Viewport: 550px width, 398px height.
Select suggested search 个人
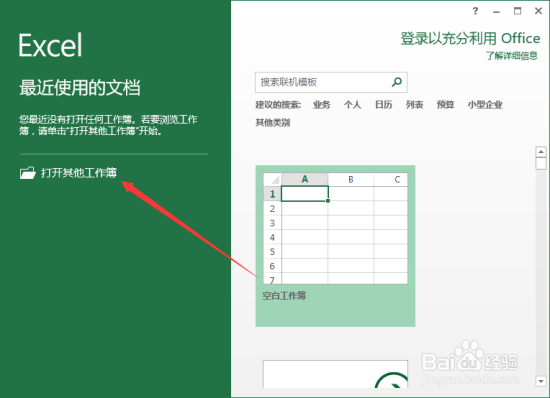[353, 104]
